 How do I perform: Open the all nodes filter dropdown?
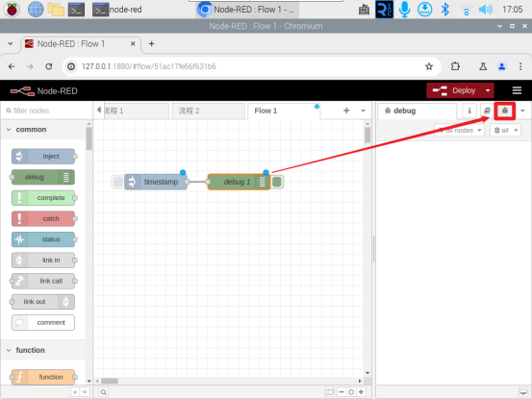click(459, 130)
